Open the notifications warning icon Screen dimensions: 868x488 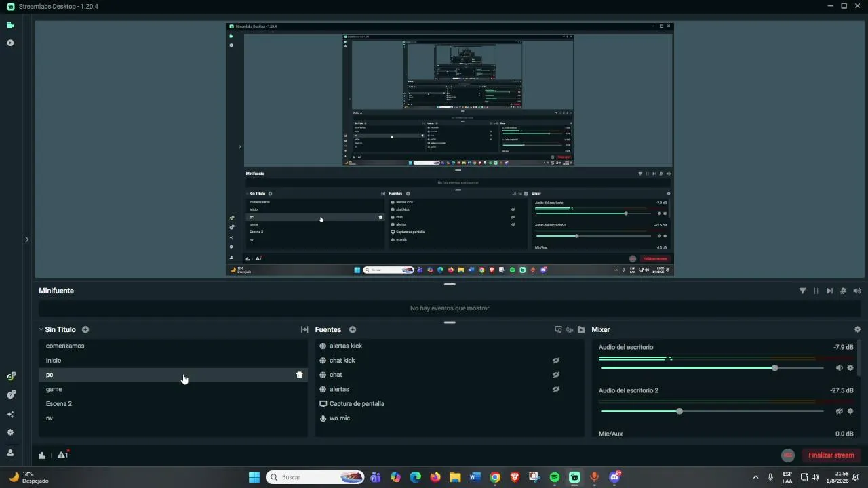[62, 455]
